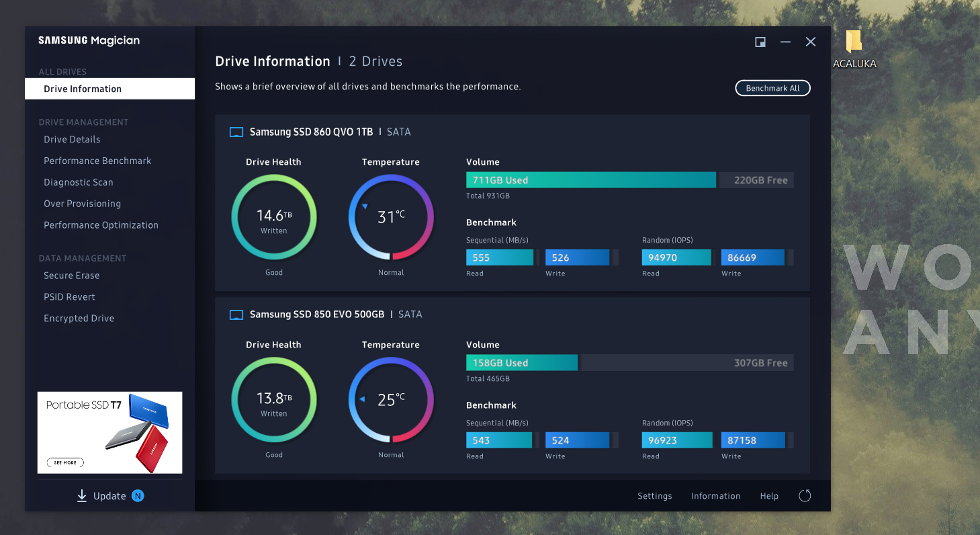
Task: Click the 860 QVO temperature gauge showing 31°C
Action: (x=391, y=217)
